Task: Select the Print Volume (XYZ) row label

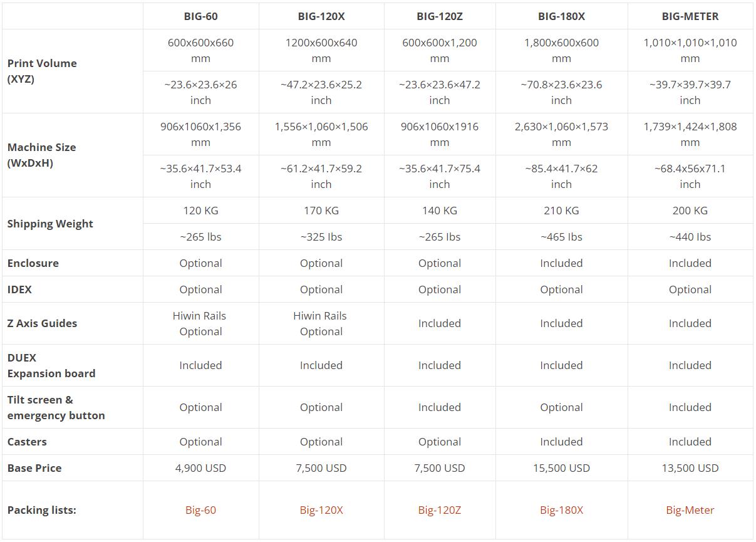Action: tap(42, 71)
